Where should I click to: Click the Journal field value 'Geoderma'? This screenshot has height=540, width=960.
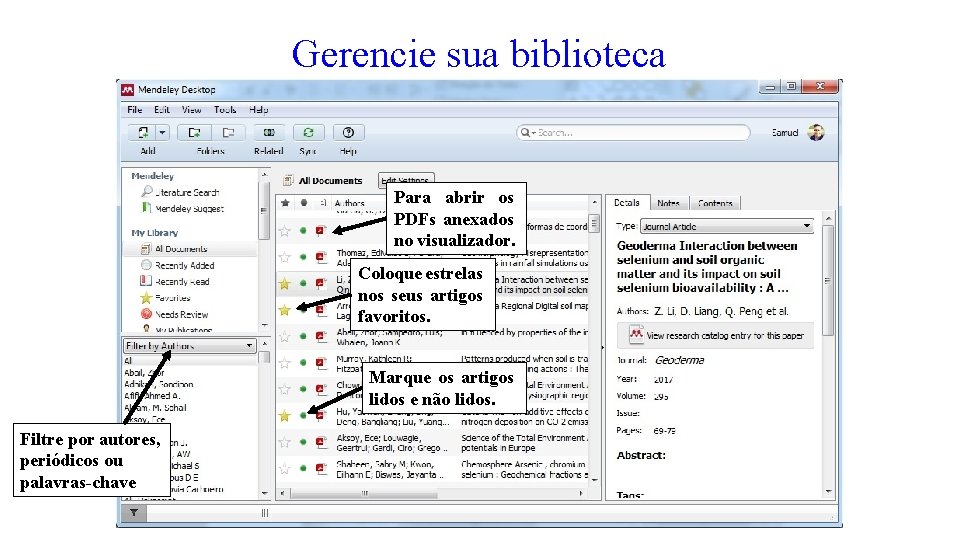pos(680,360)
